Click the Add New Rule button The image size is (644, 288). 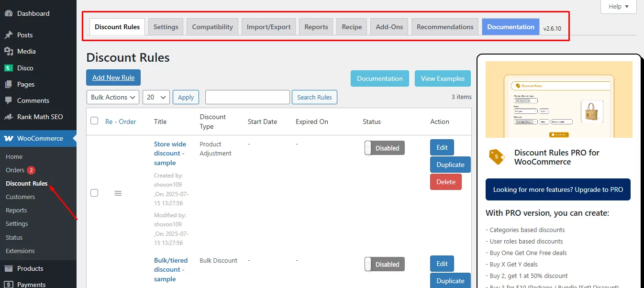(x=113, y=78)
